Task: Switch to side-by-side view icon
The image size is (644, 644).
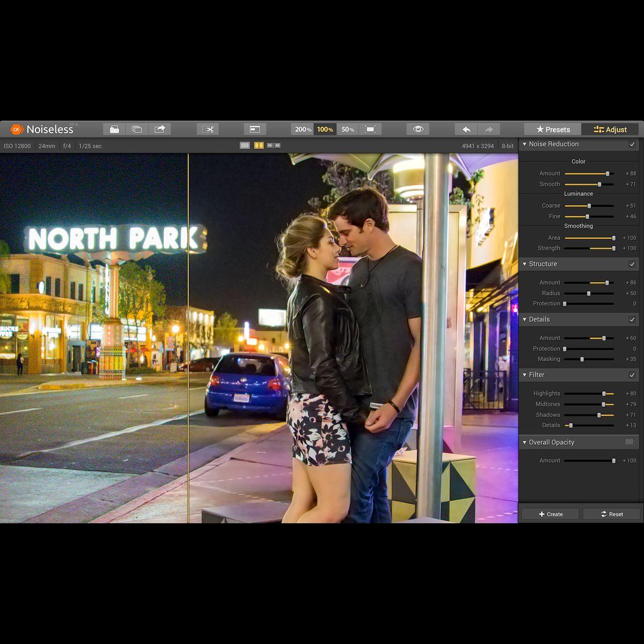Action: (x=274, y=145)
